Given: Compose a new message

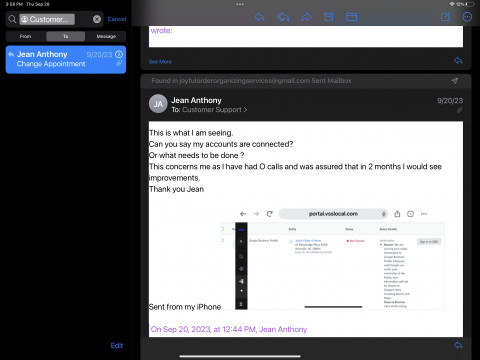Looking at the screenshot, I should click(445, 17).
